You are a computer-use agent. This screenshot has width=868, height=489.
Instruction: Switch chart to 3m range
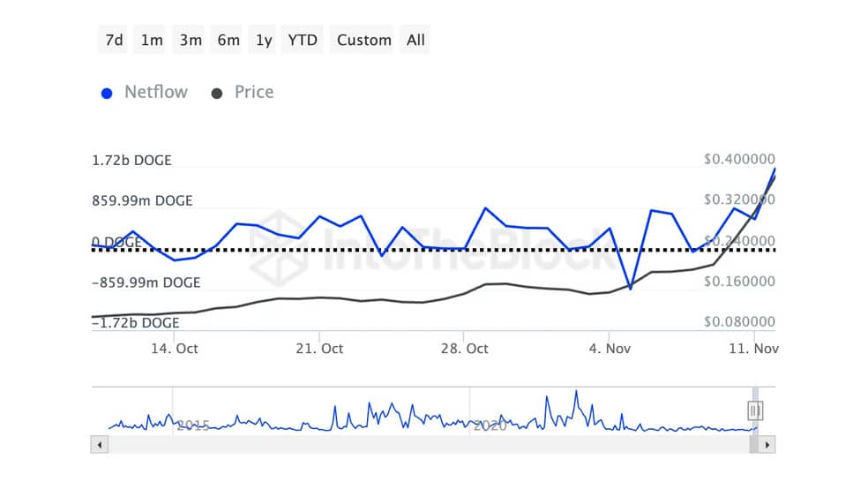[190, 40]
